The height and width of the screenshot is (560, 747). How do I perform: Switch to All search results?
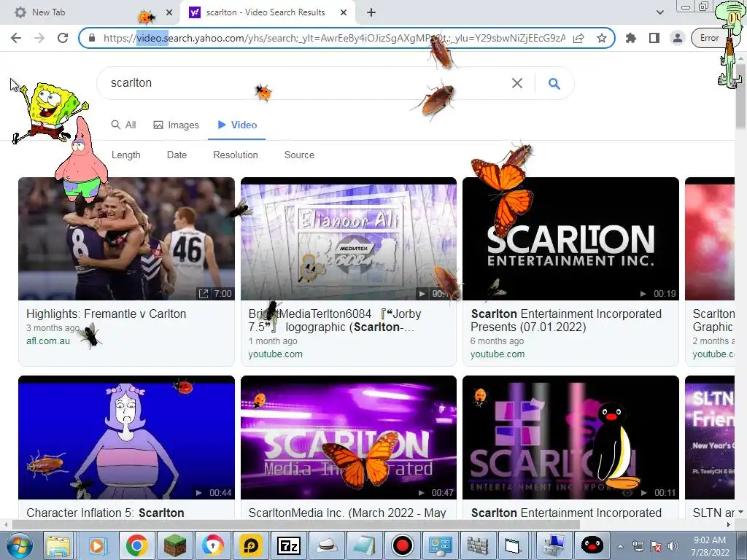tap(123, 125)
